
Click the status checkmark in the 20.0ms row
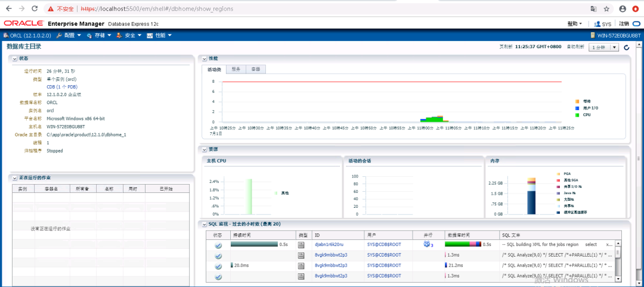[218, 266]
